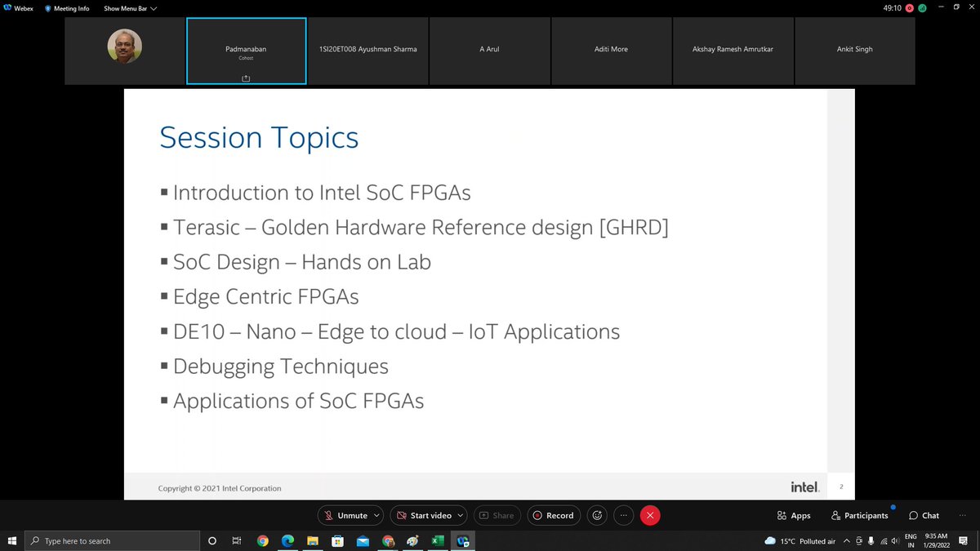Open the Participants panel
The image size is (980, 551).
(859, 515)
